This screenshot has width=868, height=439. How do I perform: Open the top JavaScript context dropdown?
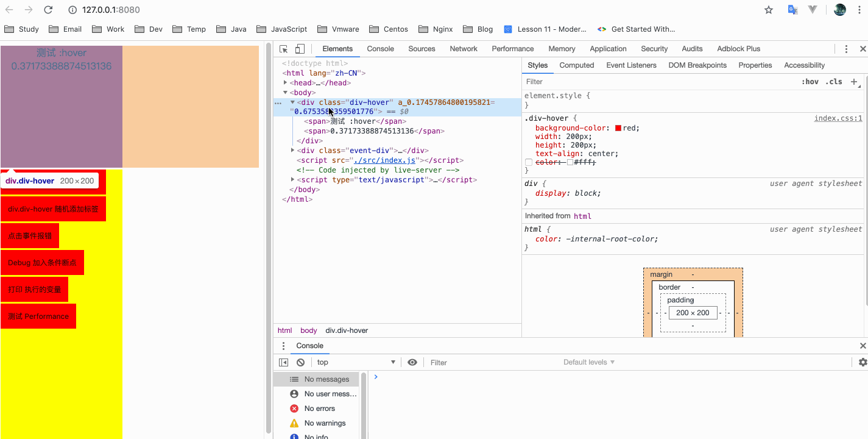tap(356, 362)
